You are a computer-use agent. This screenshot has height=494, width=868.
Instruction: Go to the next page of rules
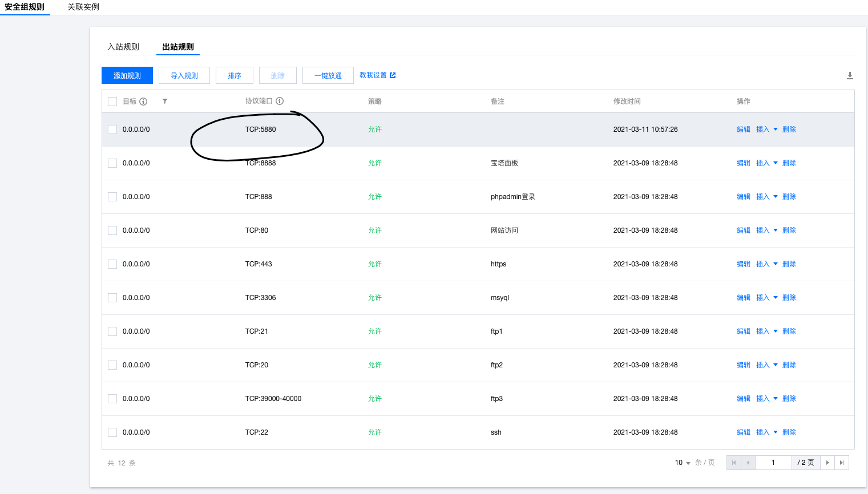point(827,463)
